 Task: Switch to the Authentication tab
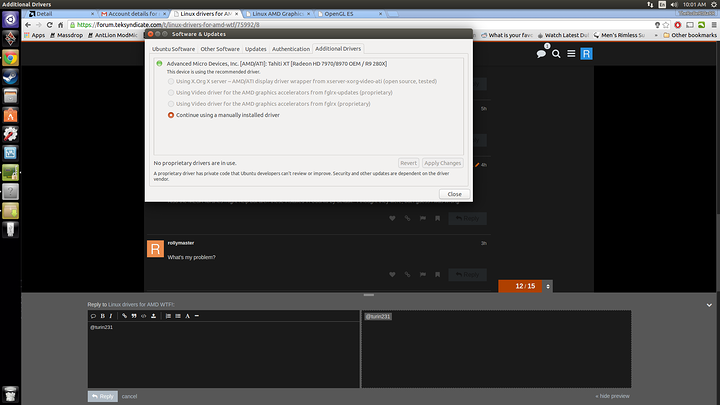click(x=291, y=48)
